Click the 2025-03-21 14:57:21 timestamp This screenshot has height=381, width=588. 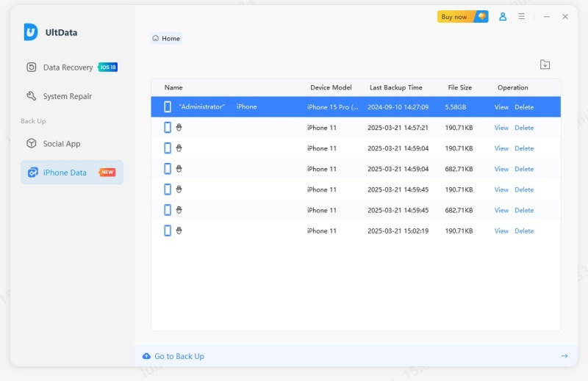(x=398, y=128)
